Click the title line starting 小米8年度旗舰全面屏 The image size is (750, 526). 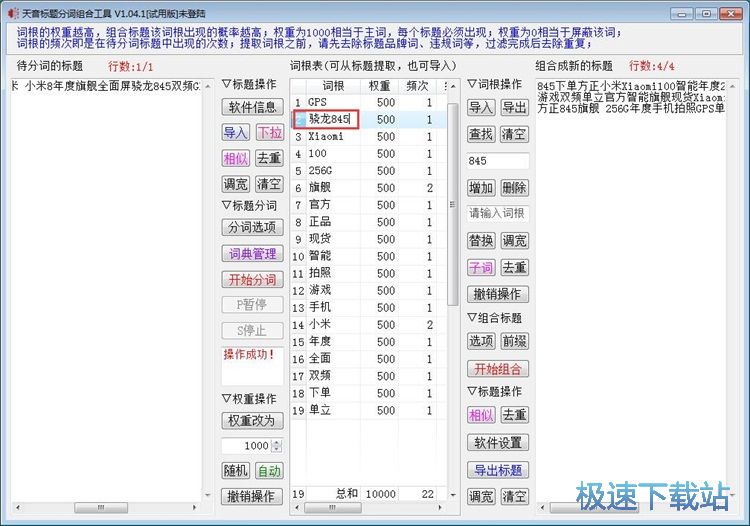click(x=106, y=86)
